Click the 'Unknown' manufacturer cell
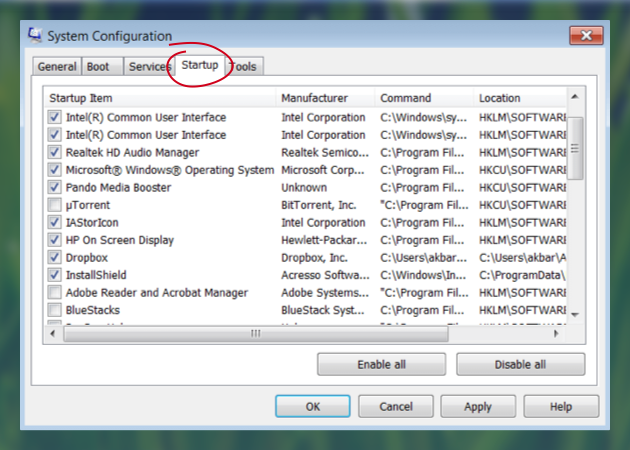The height and width of the screenshot is (450, 630). [304, 188]
